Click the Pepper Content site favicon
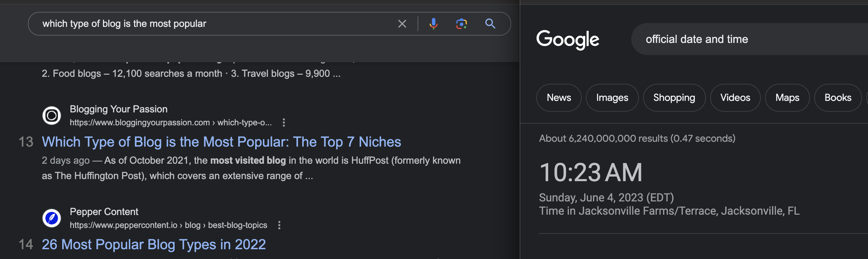Screen dimensions: 868x259 52,218
